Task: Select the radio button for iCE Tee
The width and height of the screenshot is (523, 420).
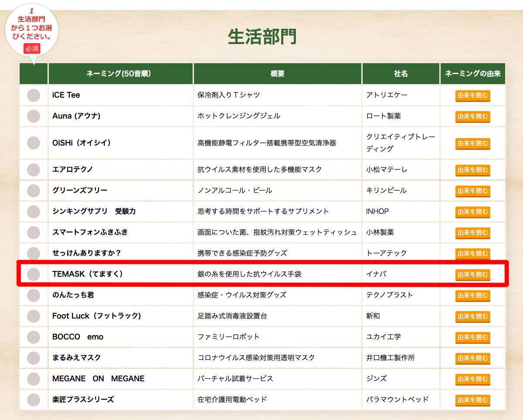Action: pyautogui.click(x=34, y=95)
